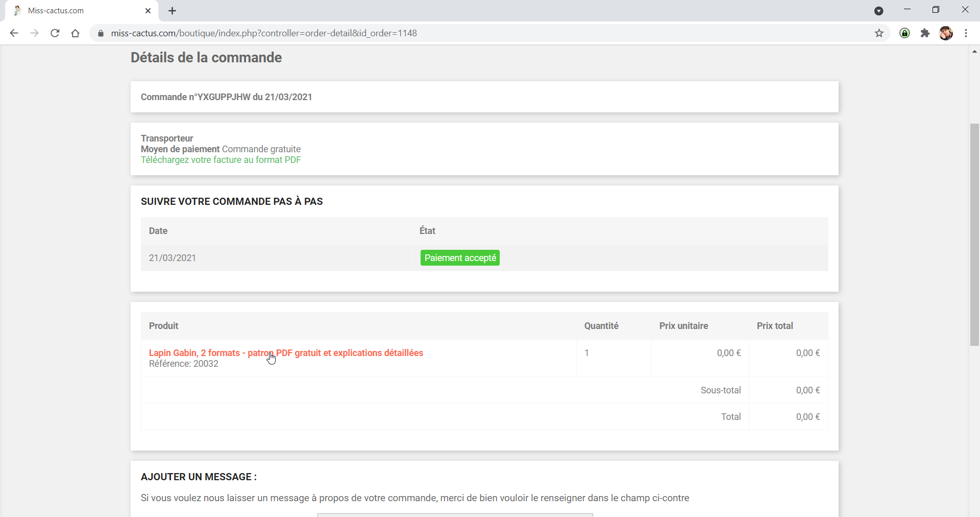Viewport: 980px width, 517px height.
Task: Click the browser Forward arrow
Action: click(x=34, y=33)
